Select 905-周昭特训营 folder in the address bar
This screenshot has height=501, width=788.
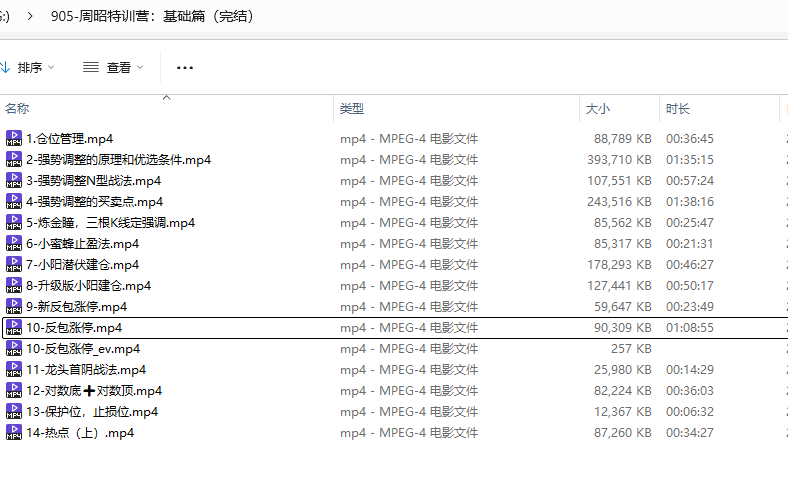click(152, 16)
